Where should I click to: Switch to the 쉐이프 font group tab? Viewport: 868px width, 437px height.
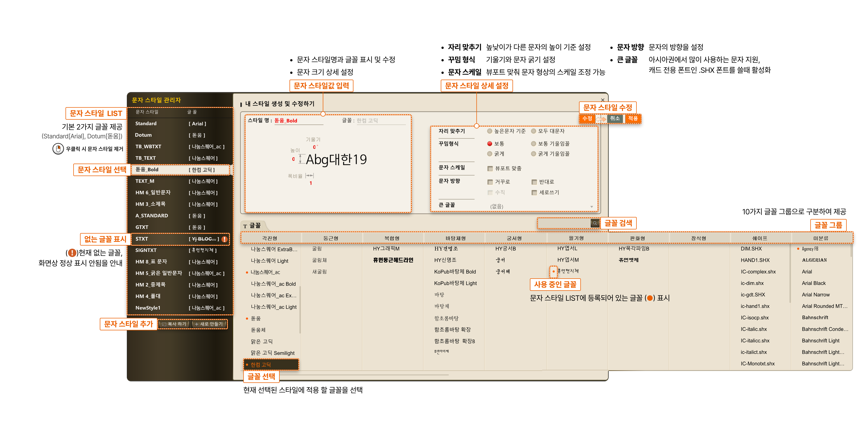coord(760,238)
